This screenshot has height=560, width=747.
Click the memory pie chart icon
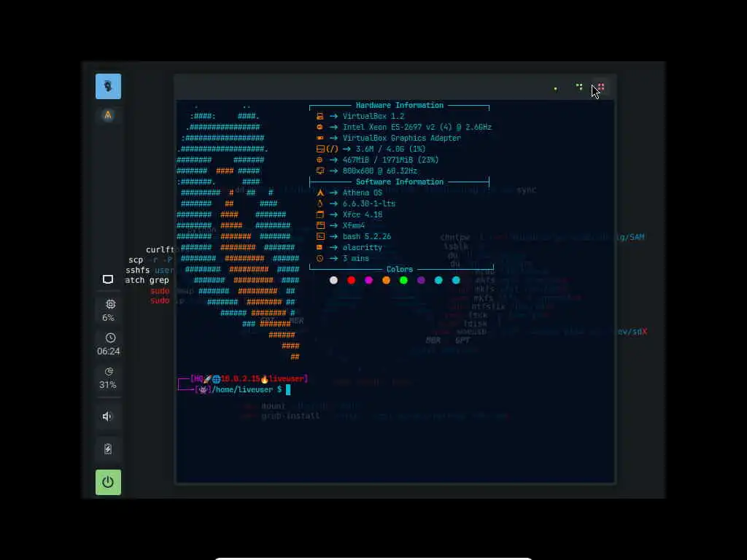[109, 371]
